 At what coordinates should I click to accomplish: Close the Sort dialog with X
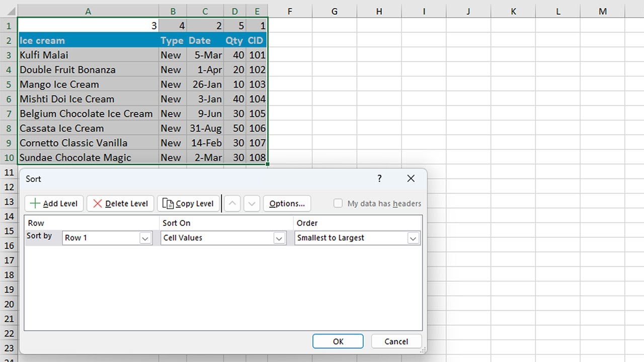coord(411,178)
